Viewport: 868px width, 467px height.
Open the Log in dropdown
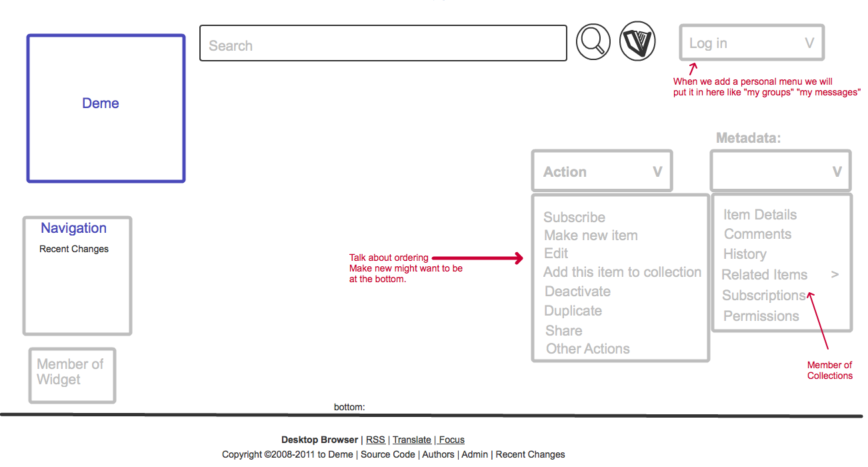(x=751, y=43)
